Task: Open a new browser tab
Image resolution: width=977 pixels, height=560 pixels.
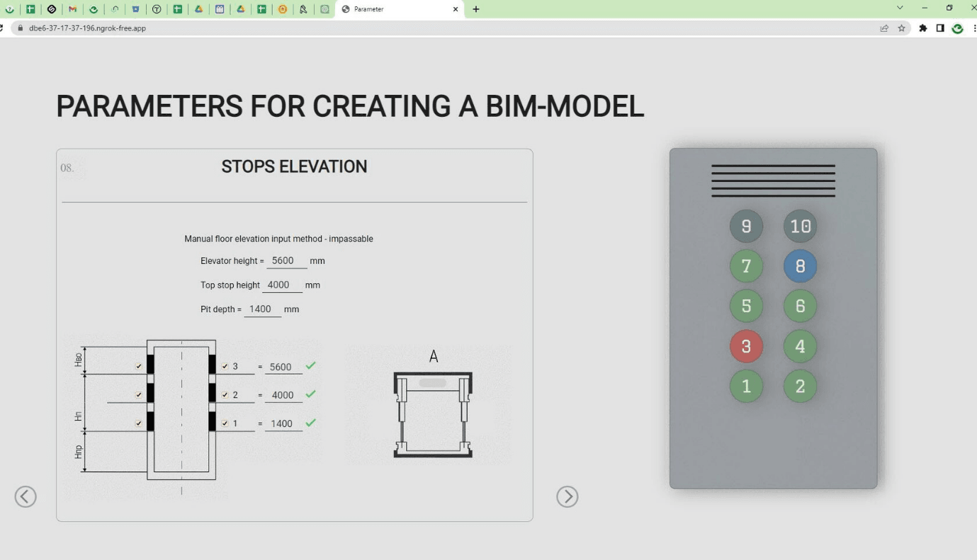Action: (x=476, y=9)
